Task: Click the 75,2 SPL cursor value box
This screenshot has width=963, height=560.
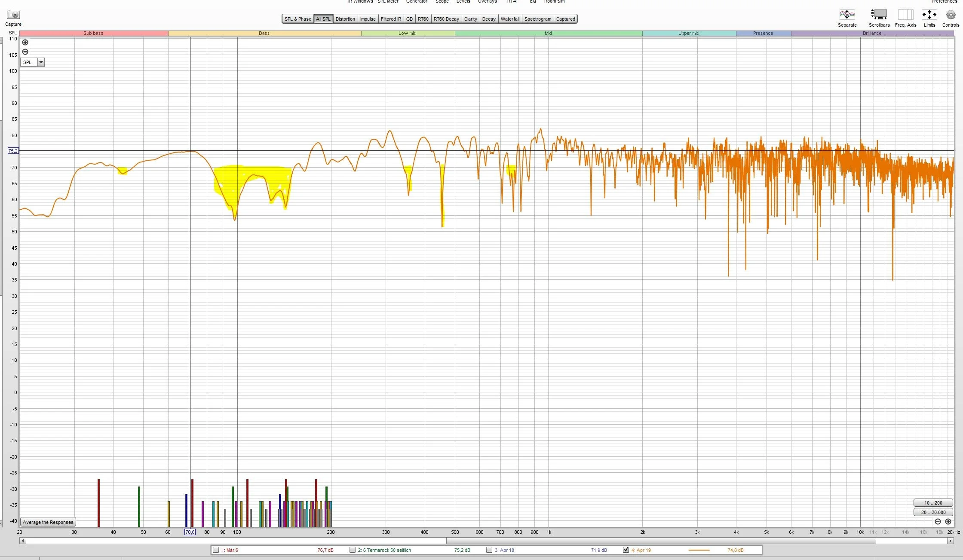Action: point(13,151)
